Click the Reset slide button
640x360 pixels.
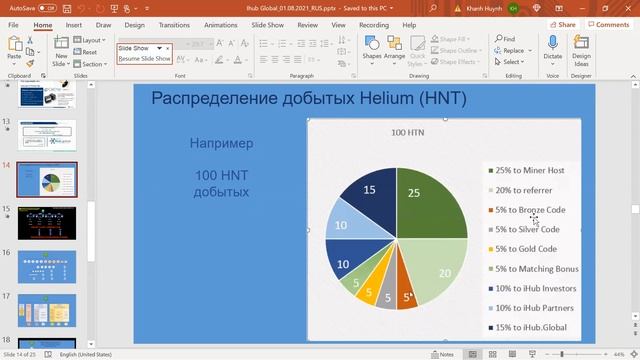point(85,52)
